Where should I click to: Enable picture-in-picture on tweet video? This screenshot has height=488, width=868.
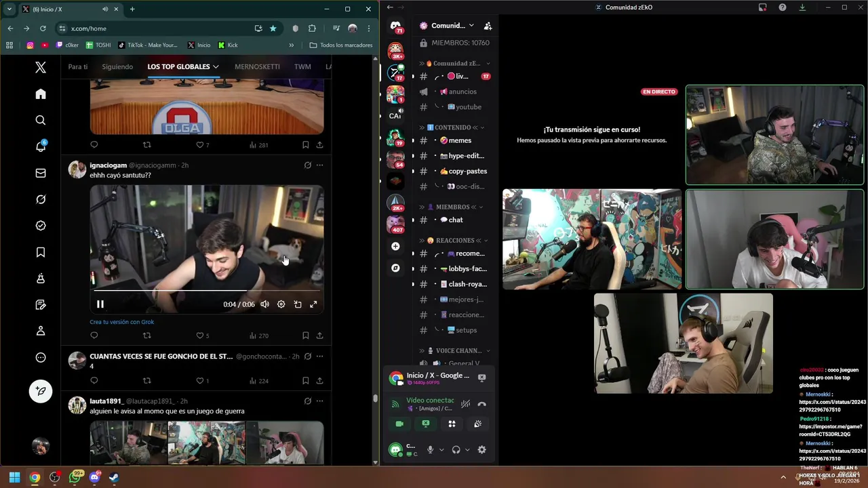[x=297, y=304]
